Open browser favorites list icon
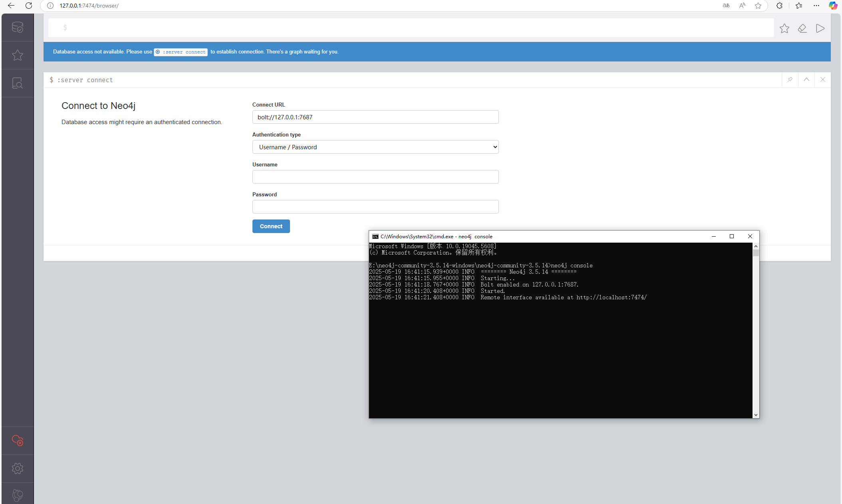842x504 pixels. [x=799, y=6]
